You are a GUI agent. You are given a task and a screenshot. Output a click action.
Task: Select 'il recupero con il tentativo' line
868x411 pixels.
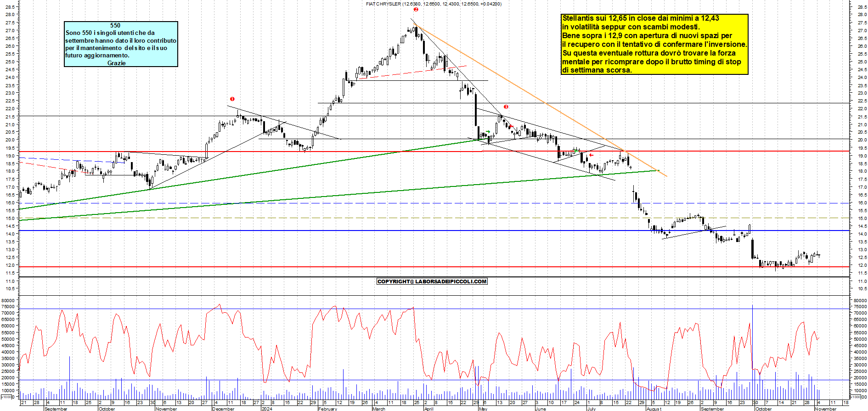click(x=655, y=44)
